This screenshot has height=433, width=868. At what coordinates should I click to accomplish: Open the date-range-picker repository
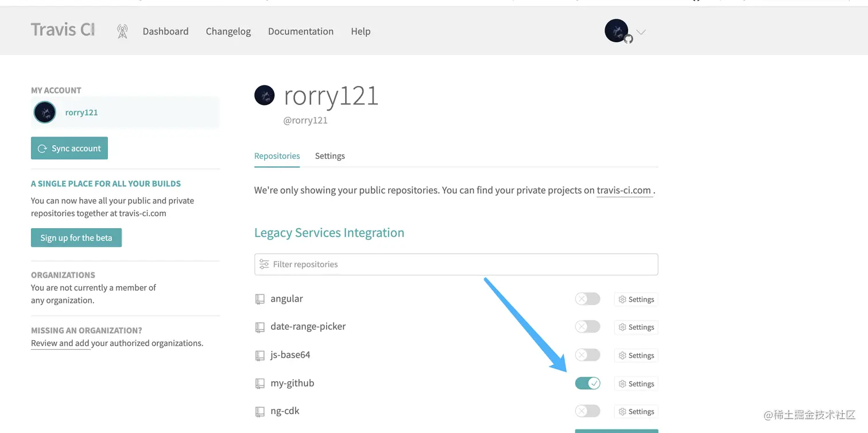coord(308,326)
